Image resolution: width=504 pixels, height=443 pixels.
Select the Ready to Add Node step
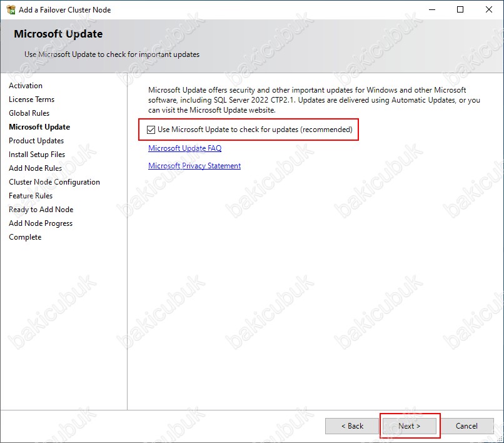click(x=41, y=210)
